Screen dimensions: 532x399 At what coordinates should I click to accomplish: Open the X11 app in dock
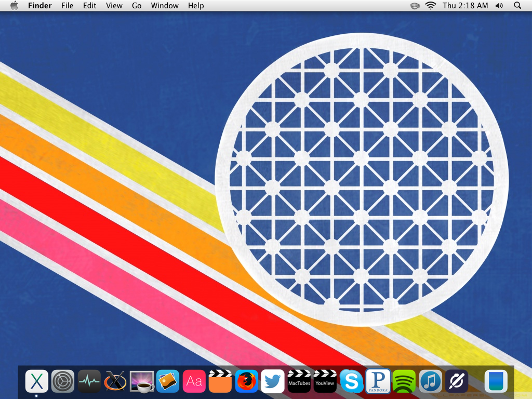pyautogui.click(x=115, y=381)
